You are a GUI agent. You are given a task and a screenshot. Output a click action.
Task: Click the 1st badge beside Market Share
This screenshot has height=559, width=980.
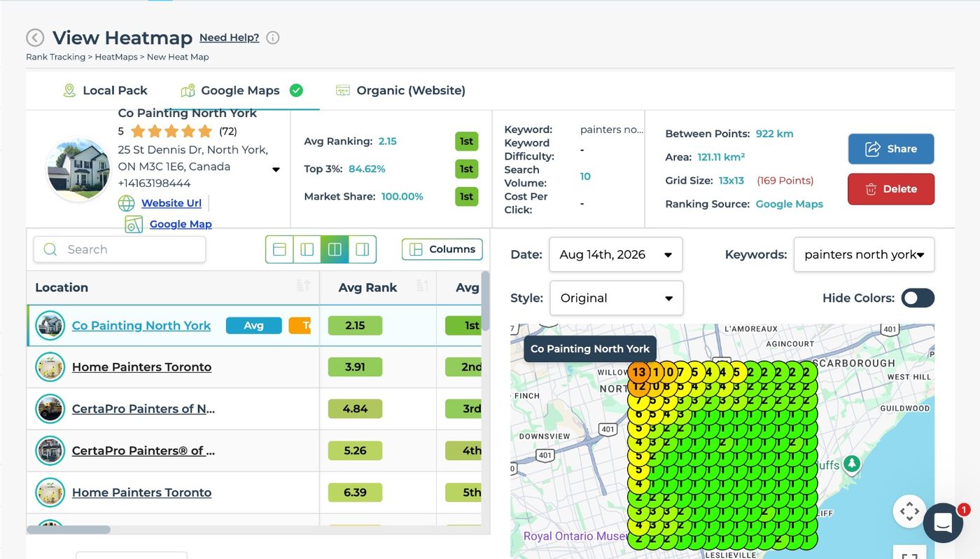(x=466, y=197)
